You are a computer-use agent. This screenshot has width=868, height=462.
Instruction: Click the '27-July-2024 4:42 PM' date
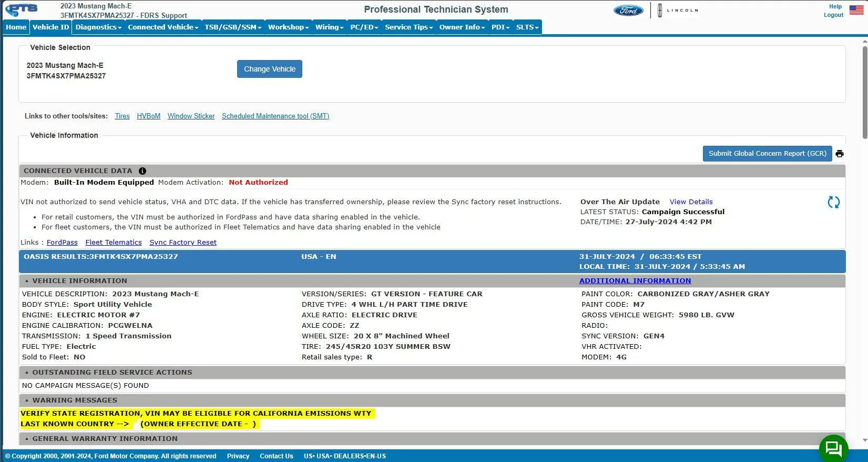[x=669, y=222]
